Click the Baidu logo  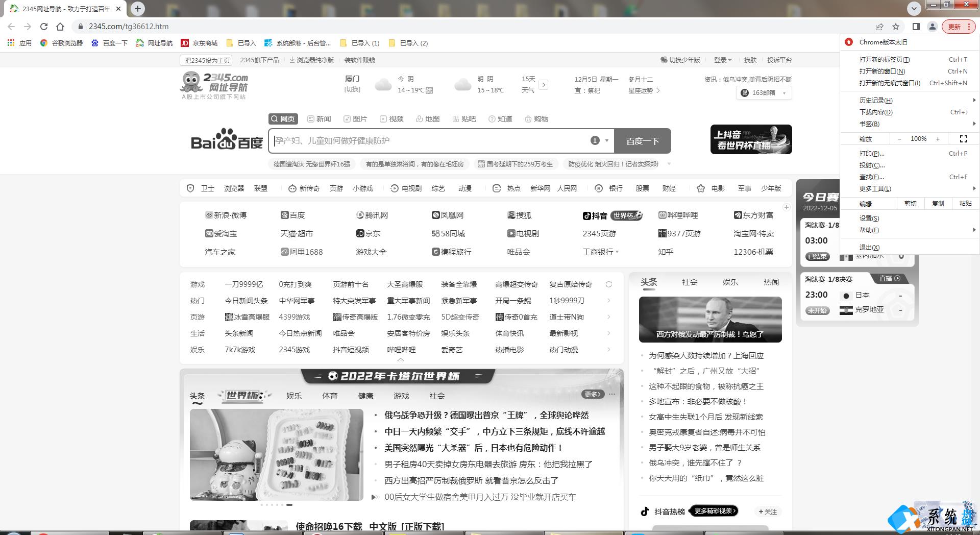click(x=227, y=139)
